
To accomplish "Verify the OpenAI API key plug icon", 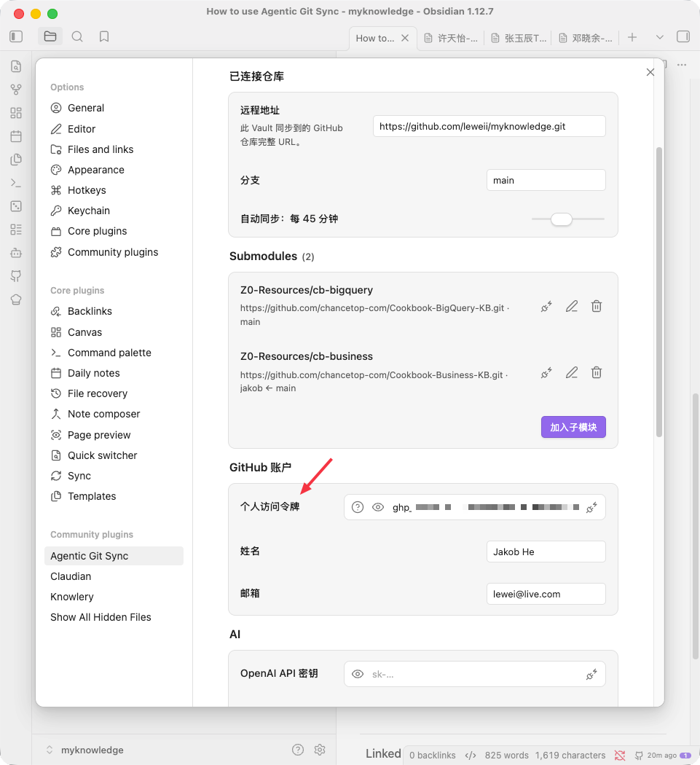I will tap(591, 675).
